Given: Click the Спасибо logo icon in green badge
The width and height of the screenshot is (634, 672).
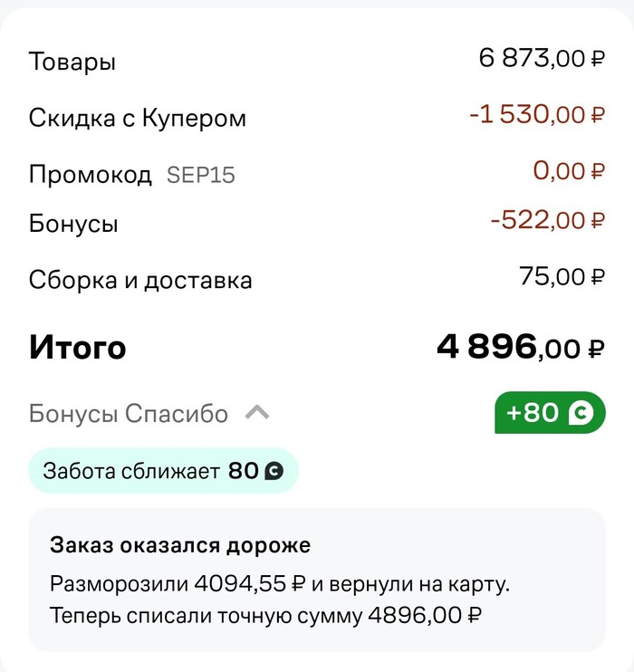Looking at the screenshot, I should tap(580, 414).
